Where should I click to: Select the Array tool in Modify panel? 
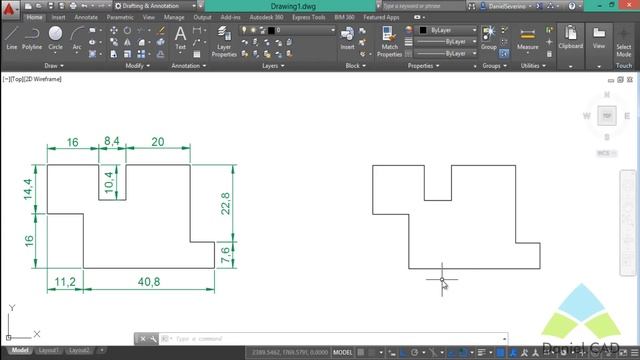pos(141,54)
